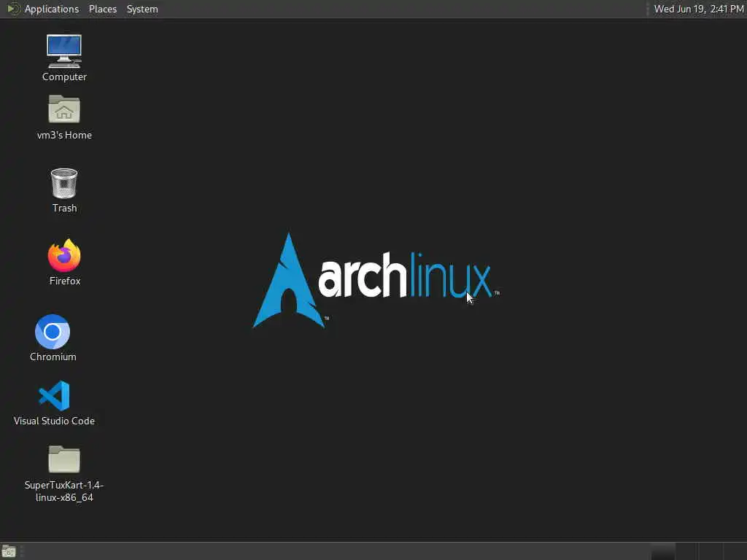Switch to the highlighted first workspace

click(x=663, y=551)
